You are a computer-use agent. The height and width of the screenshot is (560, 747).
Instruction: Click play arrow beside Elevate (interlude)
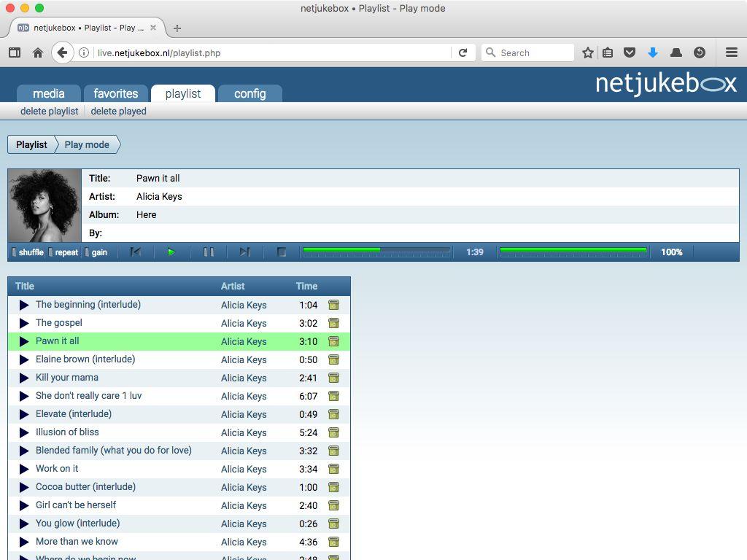24,414
